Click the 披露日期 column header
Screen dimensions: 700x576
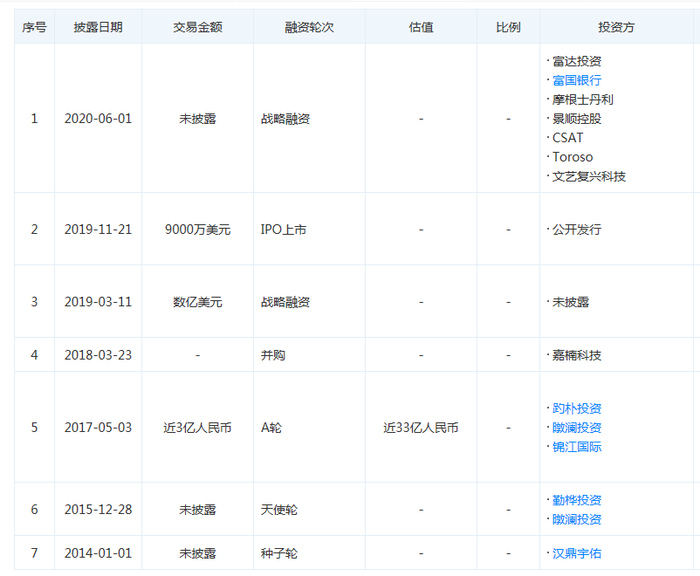click(98, 27)
